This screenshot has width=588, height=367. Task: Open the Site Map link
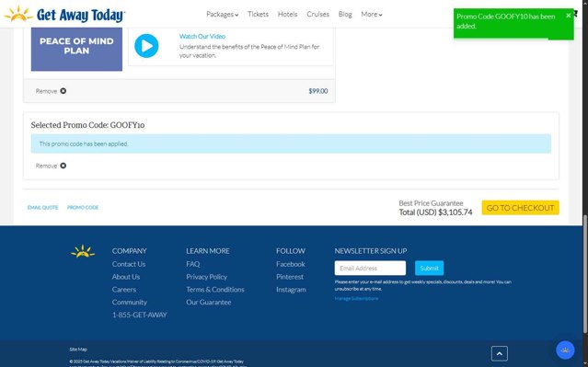(x=78, y=350)
